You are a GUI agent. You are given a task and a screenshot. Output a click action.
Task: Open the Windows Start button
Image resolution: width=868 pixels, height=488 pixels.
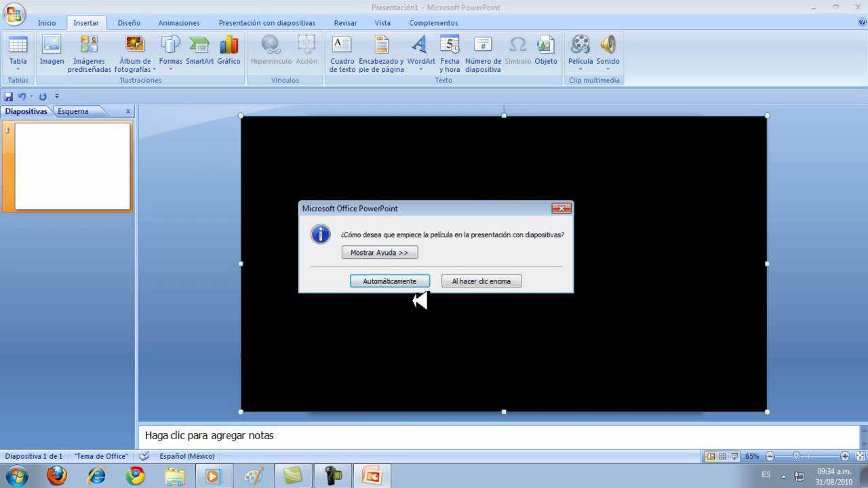tap(16, 476)
